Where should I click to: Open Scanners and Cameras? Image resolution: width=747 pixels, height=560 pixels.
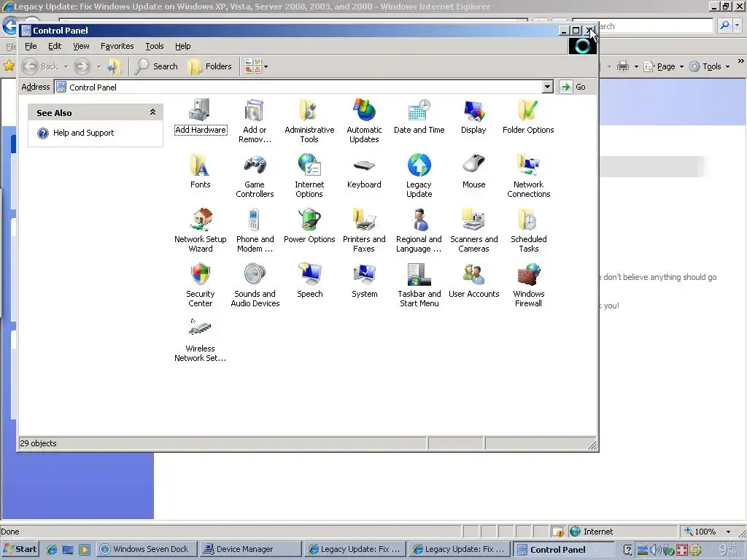pos(473,230)
